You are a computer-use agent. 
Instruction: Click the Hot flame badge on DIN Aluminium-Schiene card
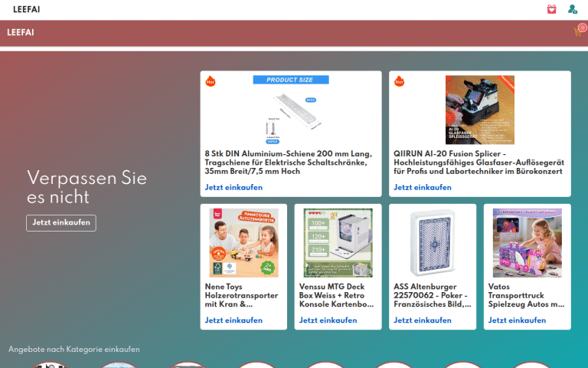tap(211, 80)
